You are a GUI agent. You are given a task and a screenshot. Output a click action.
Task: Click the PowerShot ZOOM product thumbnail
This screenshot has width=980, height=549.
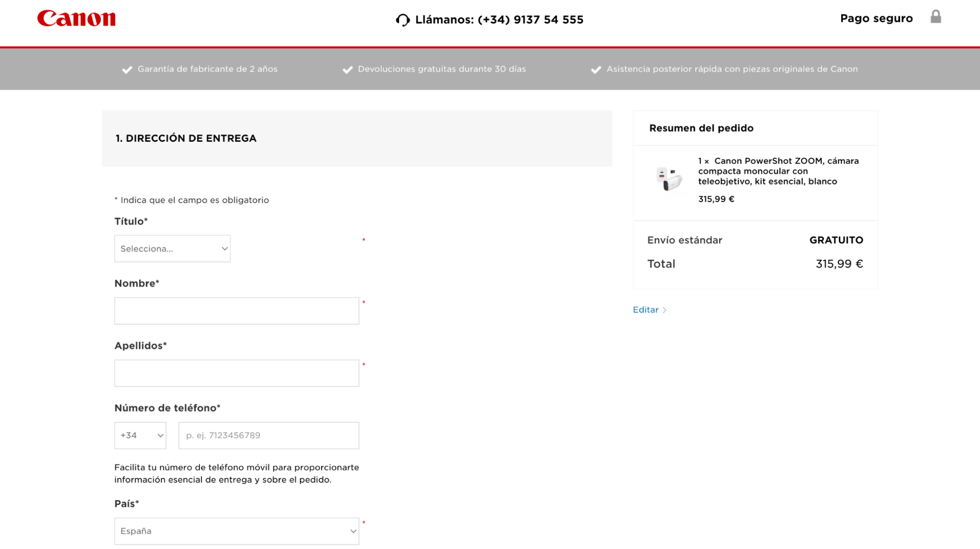point(669,179)
